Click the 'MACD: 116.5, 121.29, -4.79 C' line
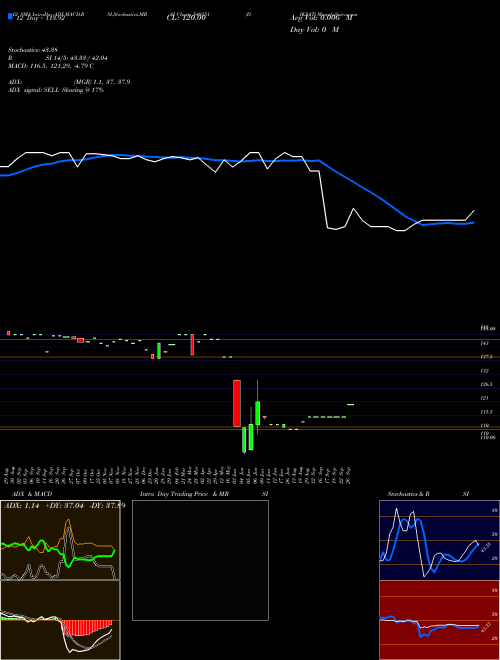 pyautogui.click(x=51, y=66)
